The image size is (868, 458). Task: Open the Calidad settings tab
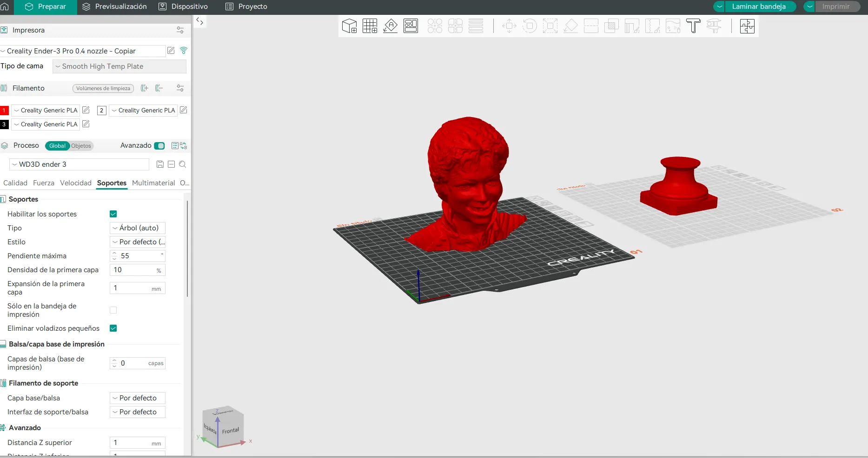point(15,183)
